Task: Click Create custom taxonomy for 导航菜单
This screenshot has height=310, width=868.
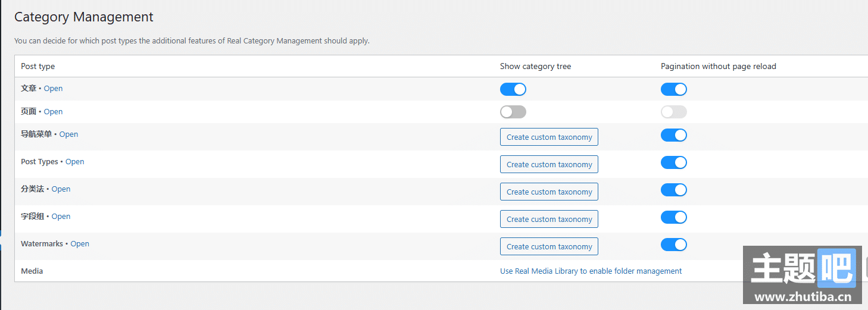Action: pyautogui.click(x=549, y=137)
